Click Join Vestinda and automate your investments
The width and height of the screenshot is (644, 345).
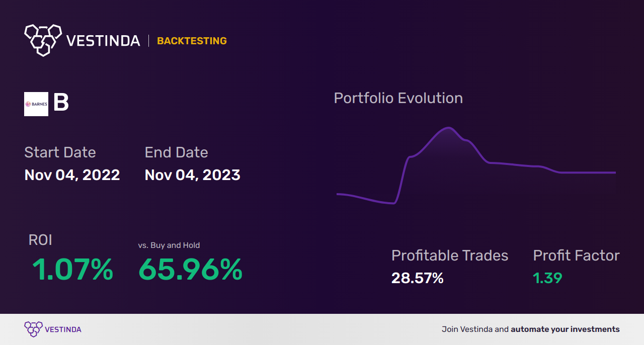531,329
